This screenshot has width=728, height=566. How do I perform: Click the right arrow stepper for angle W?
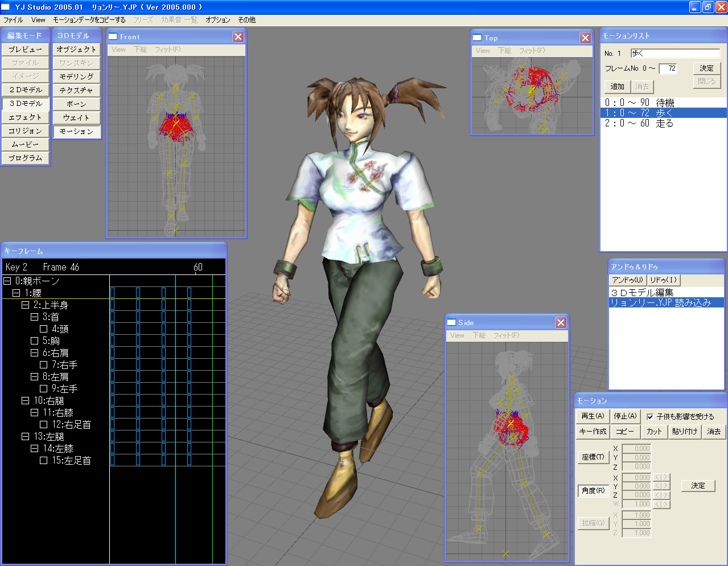click(665, 504)
